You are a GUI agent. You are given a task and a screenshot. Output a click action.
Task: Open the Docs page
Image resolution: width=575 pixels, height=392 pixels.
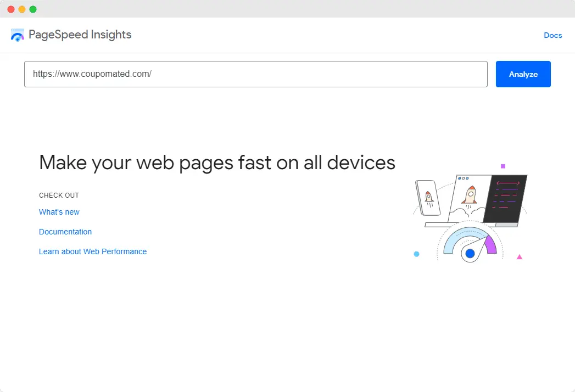coord(552,35)
